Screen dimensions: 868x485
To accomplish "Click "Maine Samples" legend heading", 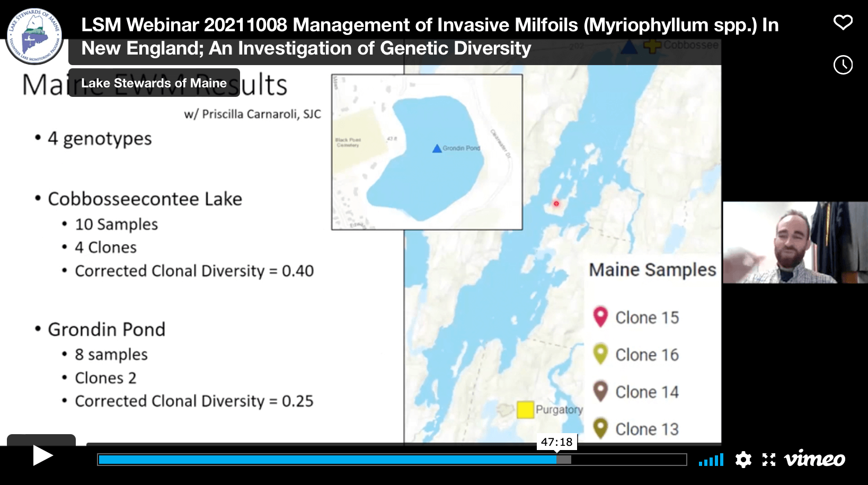I will point(653,270).
